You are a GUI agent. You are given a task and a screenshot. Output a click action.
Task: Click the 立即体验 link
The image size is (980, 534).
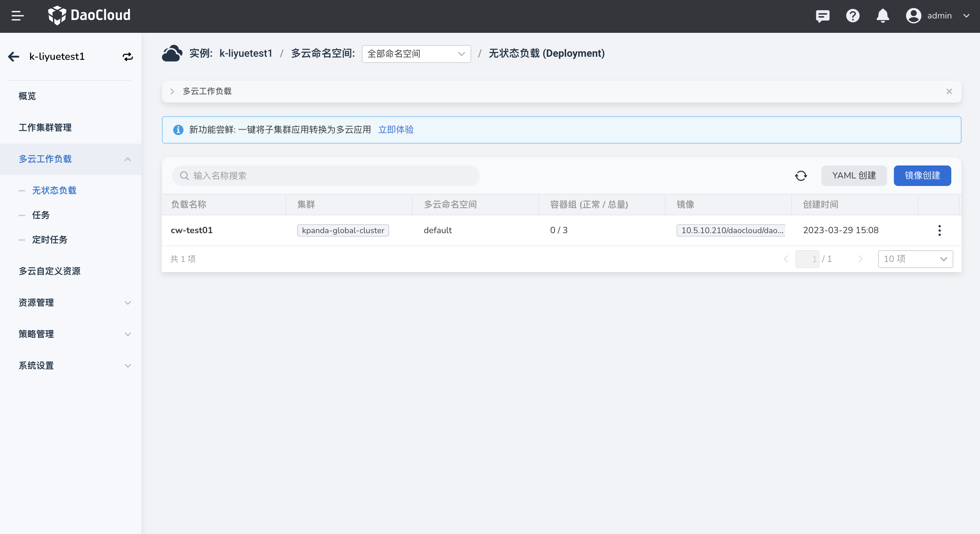click(396, 130)
